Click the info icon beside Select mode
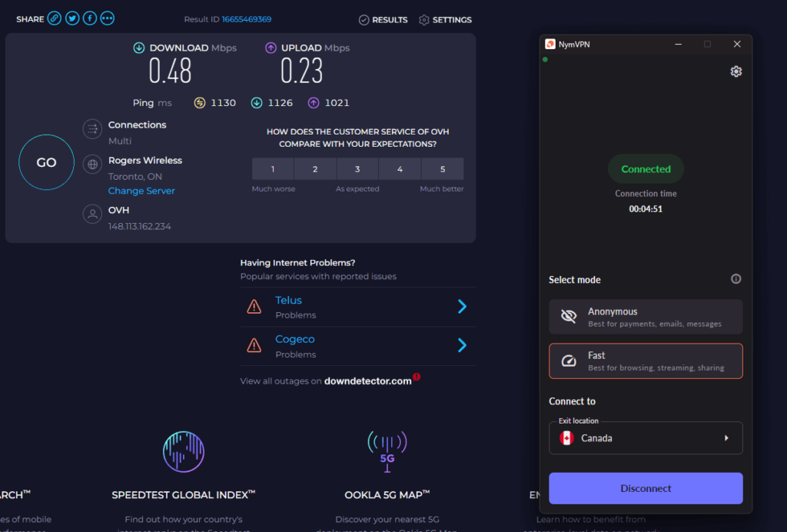The image size is (787, 532). [736, 279]
